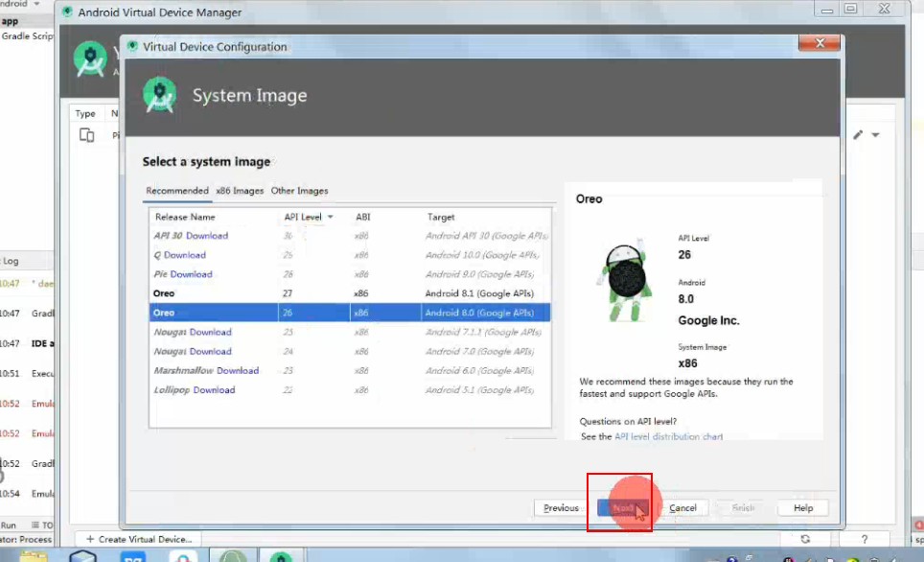This screenshot has height=562, width=924.
Task: Download the Q system image
Action: pos(184,255)
